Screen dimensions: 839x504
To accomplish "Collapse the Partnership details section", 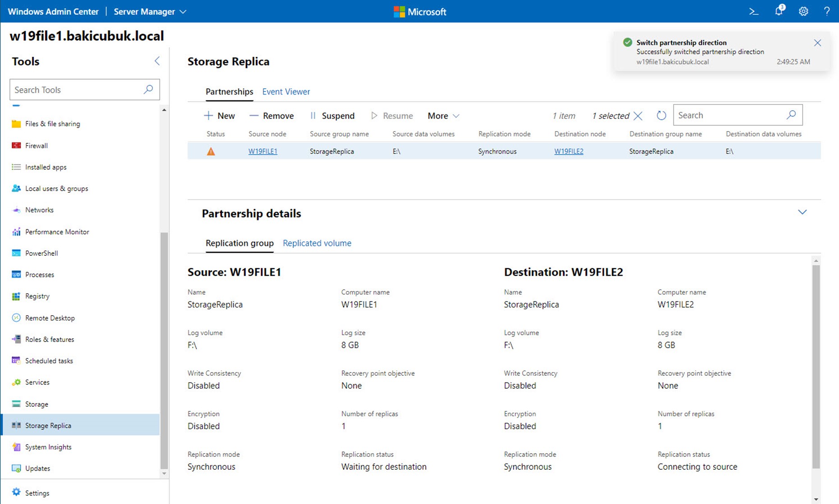I will coord(802,212).
